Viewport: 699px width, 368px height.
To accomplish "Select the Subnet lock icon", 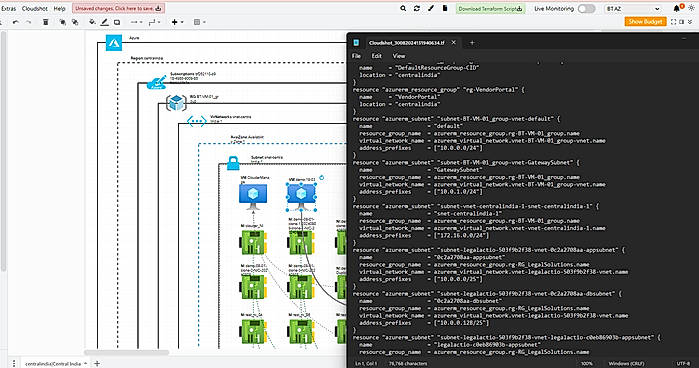I will (233, 163).
